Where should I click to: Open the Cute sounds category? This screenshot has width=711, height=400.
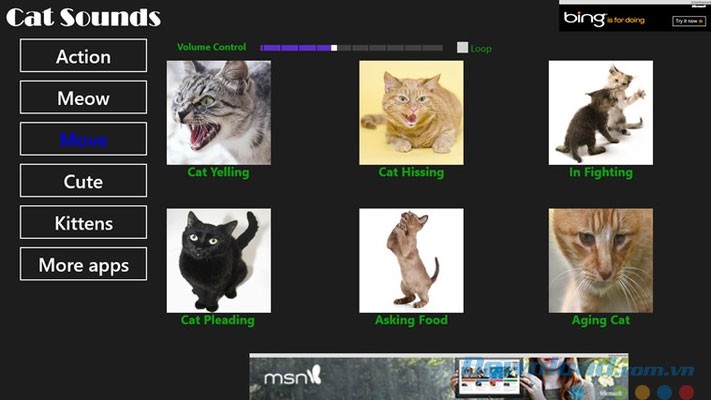click(x=83, y=181)
